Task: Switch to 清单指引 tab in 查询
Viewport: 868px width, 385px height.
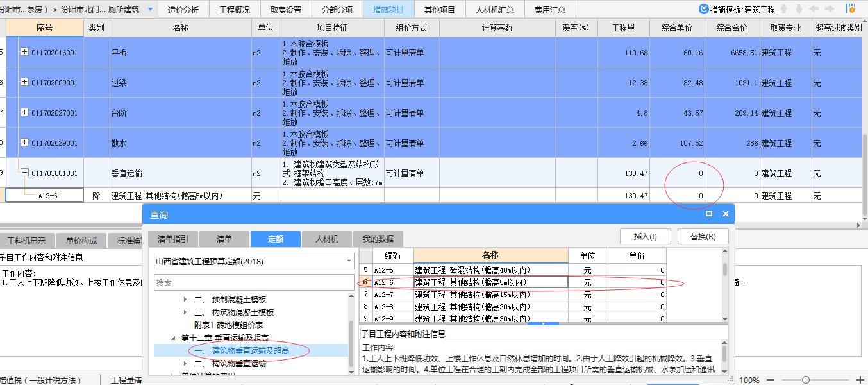Action: coord(172,239)
